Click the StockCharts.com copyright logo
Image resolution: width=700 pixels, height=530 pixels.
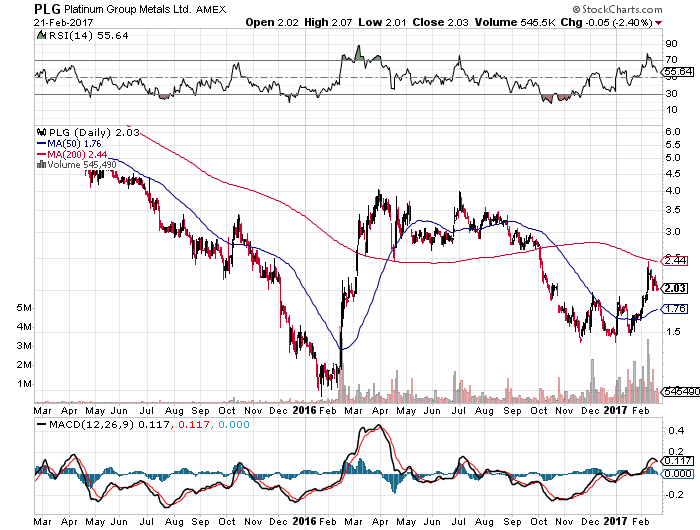[617, 9]
